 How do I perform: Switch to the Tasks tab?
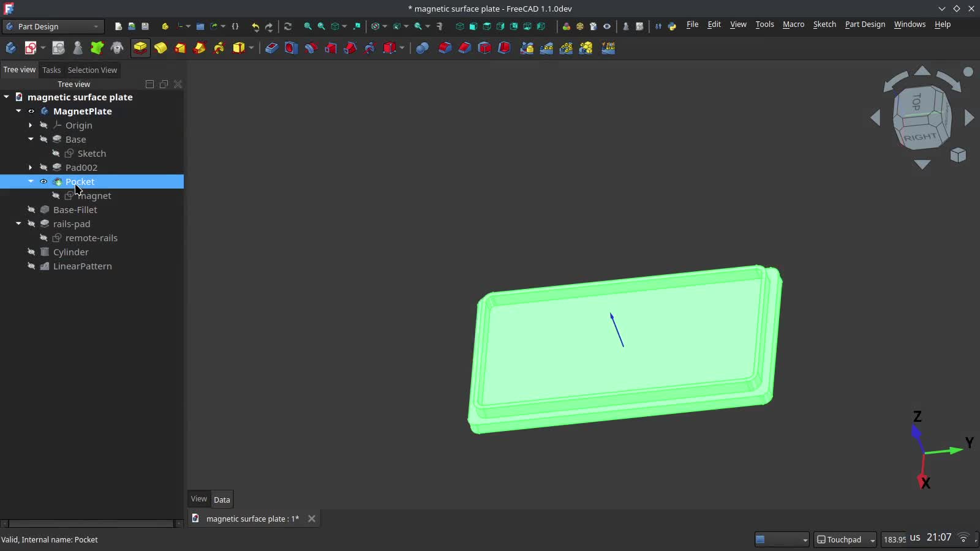click(51, 70)
